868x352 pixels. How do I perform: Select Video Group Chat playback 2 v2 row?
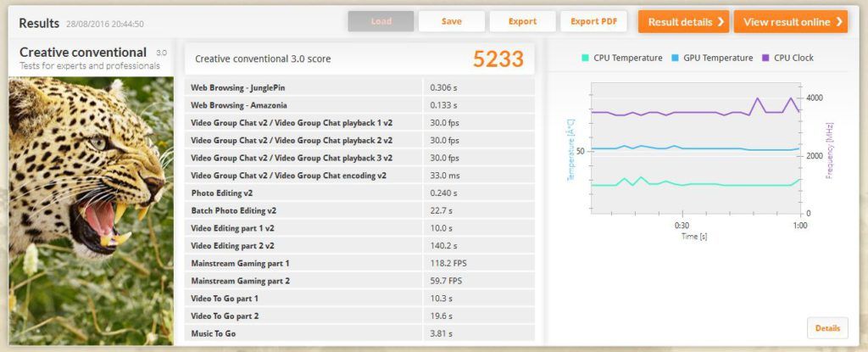pos(359,140)
